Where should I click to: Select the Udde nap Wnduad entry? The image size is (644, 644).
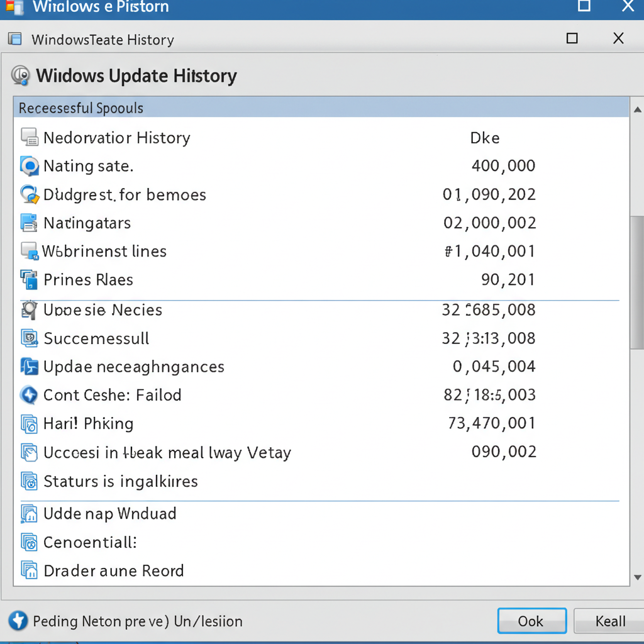point(109,514)
